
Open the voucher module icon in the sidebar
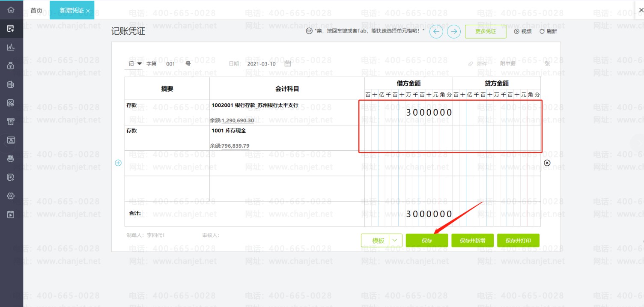(x=11, y=29)
